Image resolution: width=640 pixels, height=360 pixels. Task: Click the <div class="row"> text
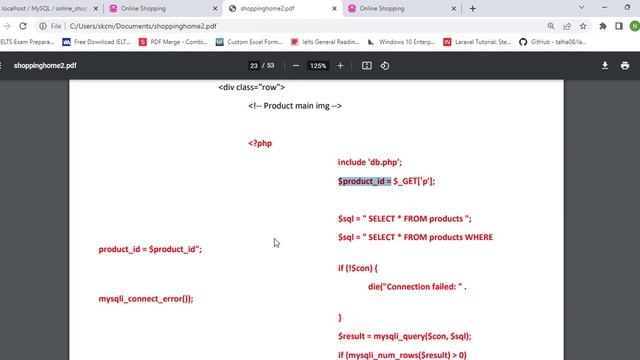(251, 87)
